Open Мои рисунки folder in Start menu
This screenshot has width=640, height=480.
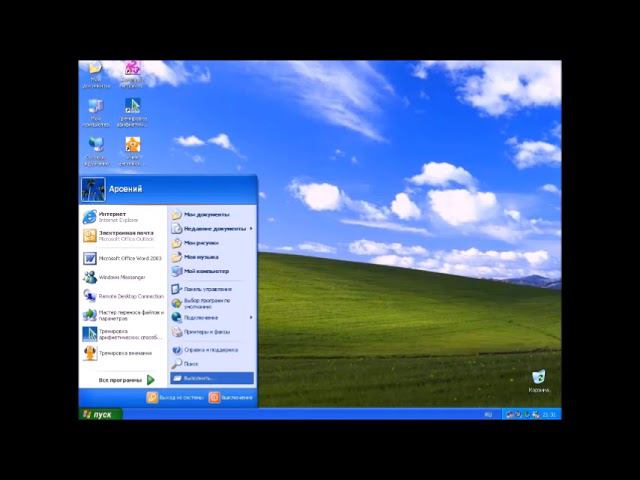click(x=212, y=243)
